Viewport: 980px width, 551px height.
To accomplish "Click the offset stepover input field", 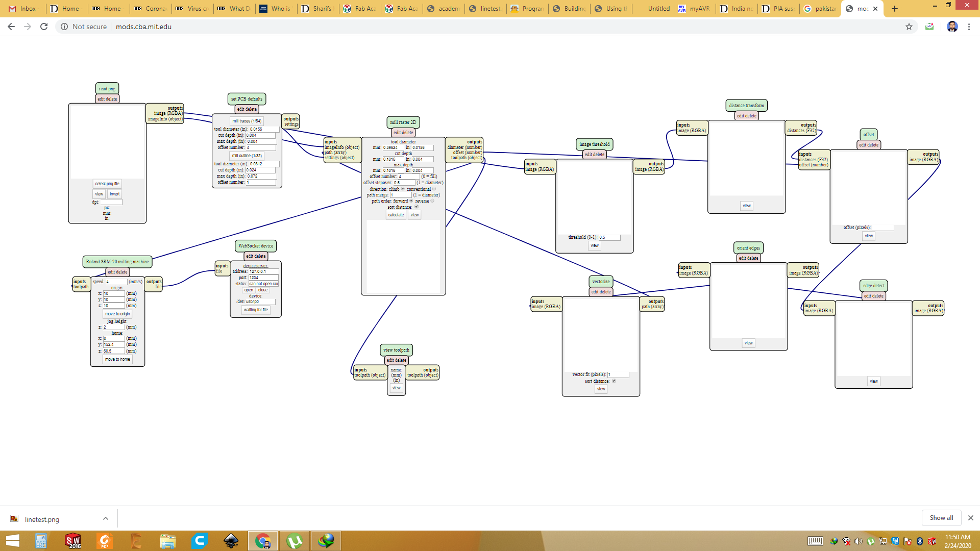I will (404, 183).
